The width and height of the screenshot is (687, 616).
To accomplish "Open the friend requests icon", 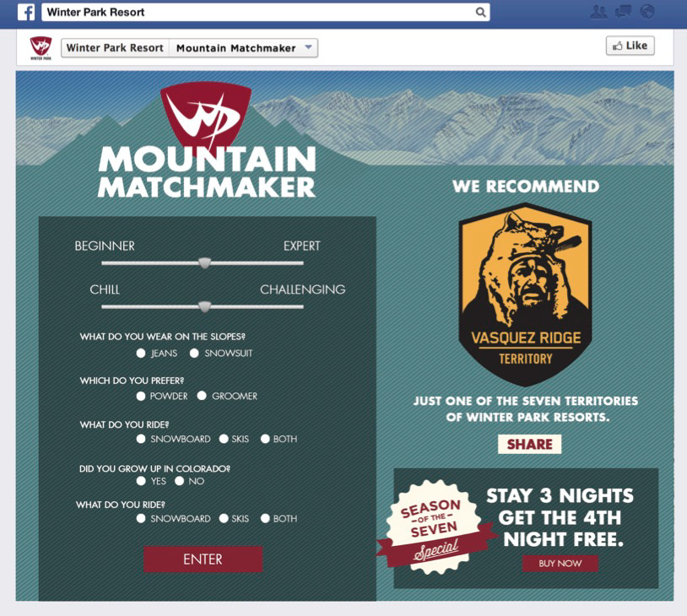I will coord(599,12).
